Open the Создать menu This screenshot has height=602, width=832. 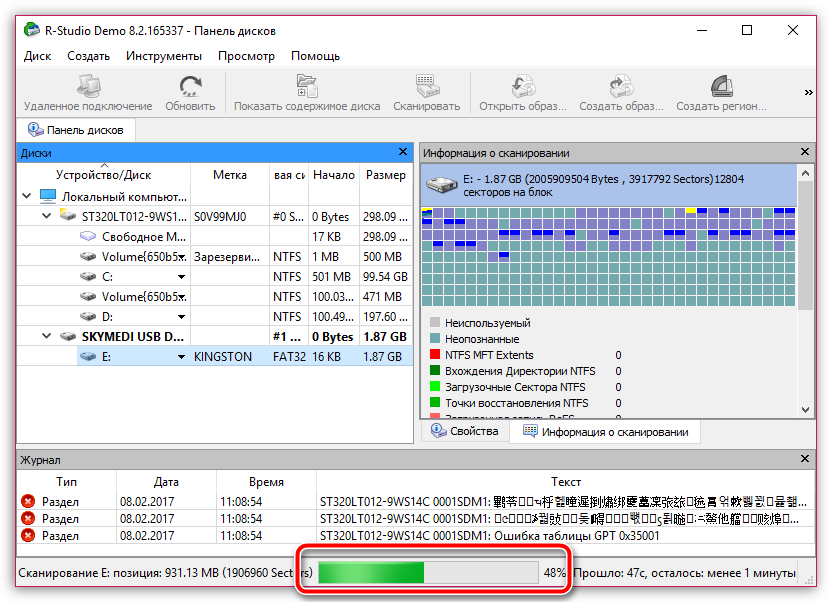pyautogui.click(x=88, y=56)
